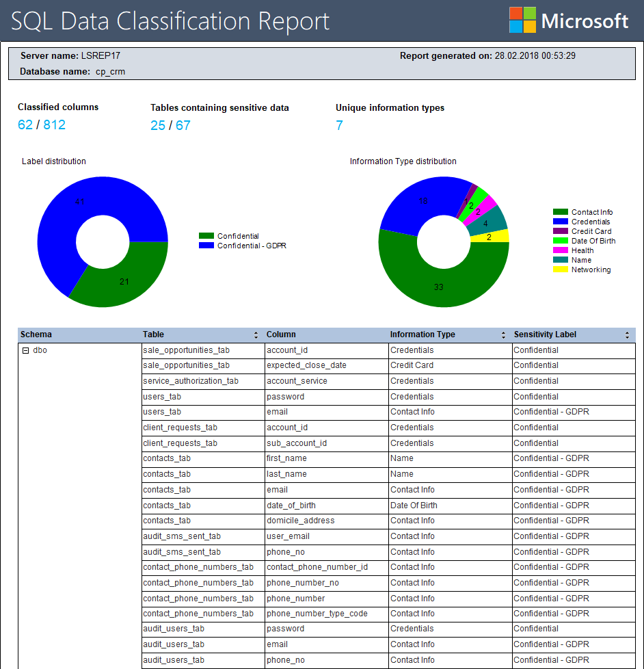This screenshot has height=669, width=644.
Task: Select the users_tab password row cell
Action: [x=286, y=397]
